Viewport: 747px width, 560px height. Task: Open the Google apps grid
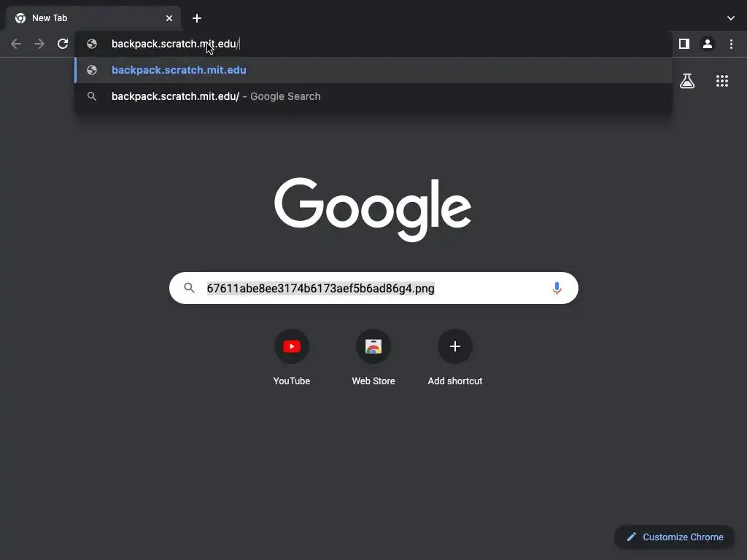pyautogui.click(x=722, y=81)
